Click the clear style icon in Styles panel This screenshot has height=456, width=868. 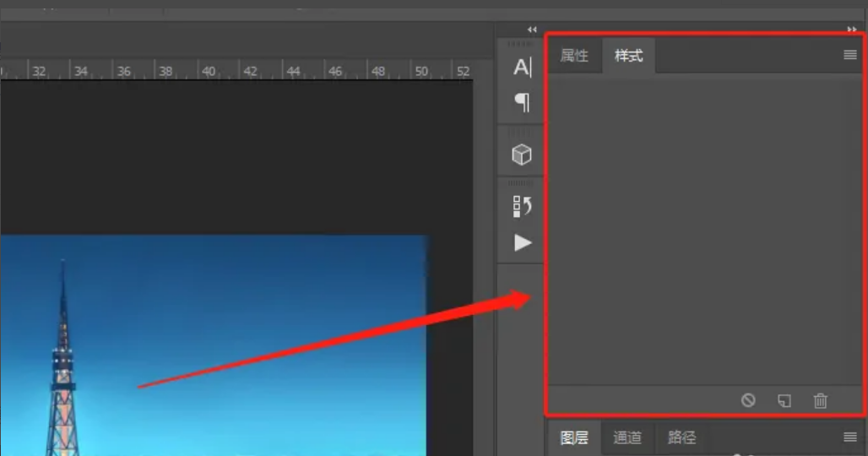point(748,400)
